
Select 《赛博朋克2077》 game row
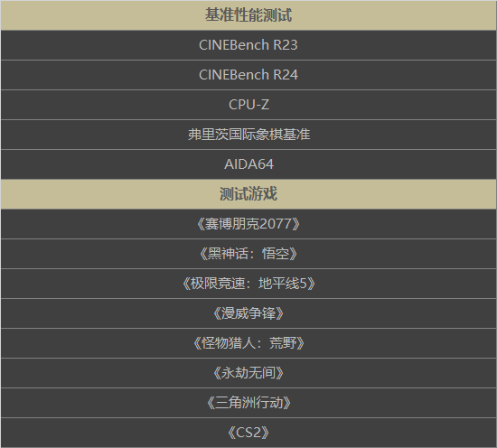[x=248, y=224]
